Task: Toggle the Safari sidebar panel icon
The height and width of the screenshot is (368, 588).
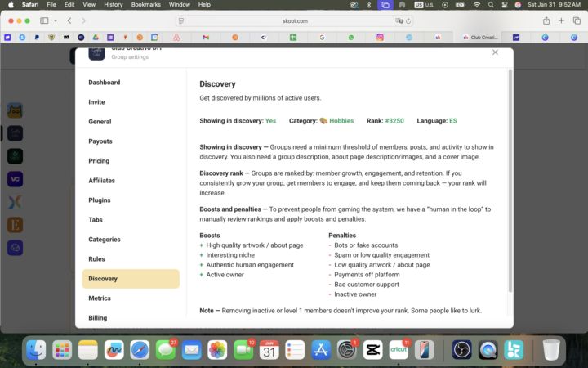Action: pyautogui.click(x=44, y=20)
